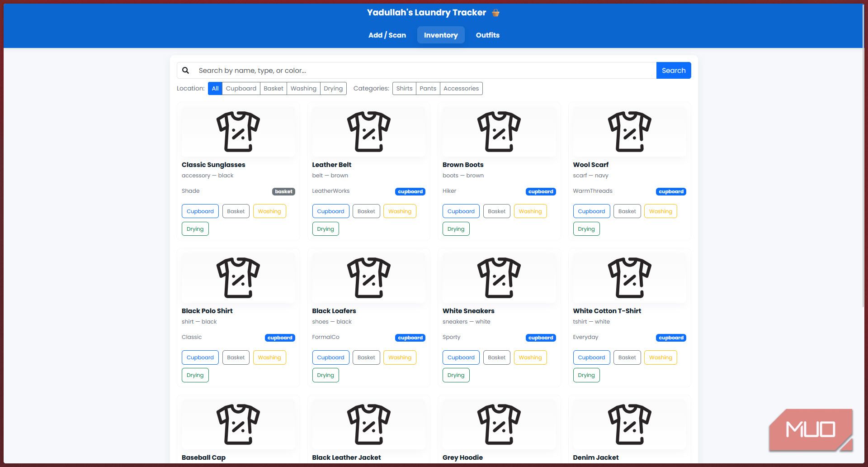Select the Brown Boots item image
This screenshot has height=467, width=868.
coord(499,131)
